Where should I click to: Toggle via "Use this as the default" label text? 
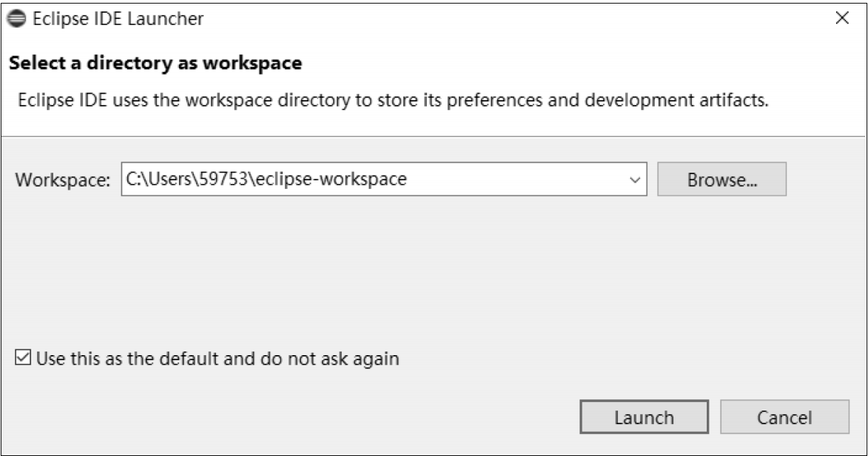tap(142, 359)
